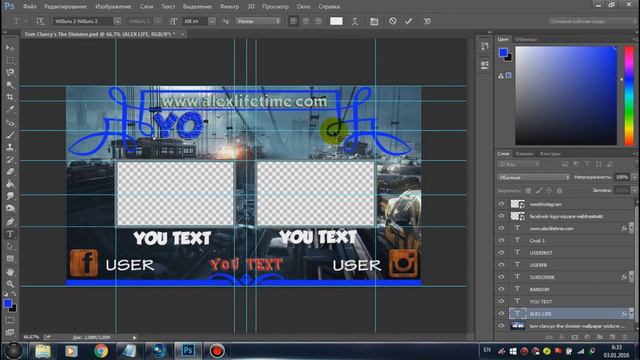Select the Clone Stamp tool

point(10,147)
